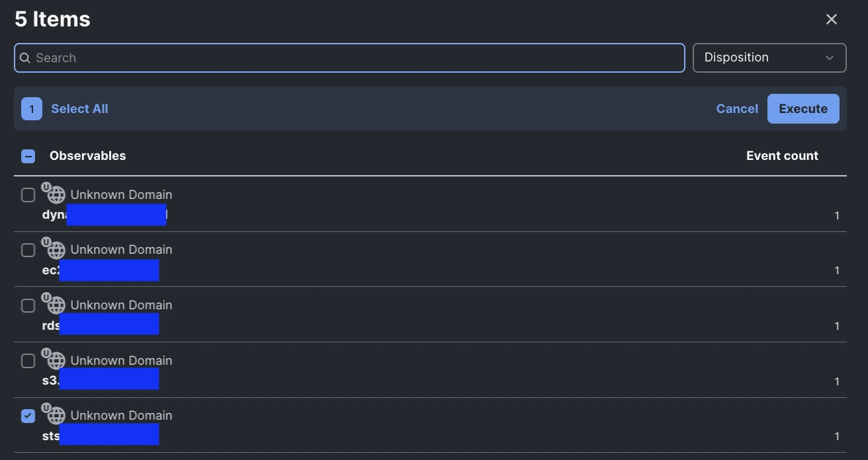Click the Observables column header
Screen dimensions: 868x460
click(87, 155)
